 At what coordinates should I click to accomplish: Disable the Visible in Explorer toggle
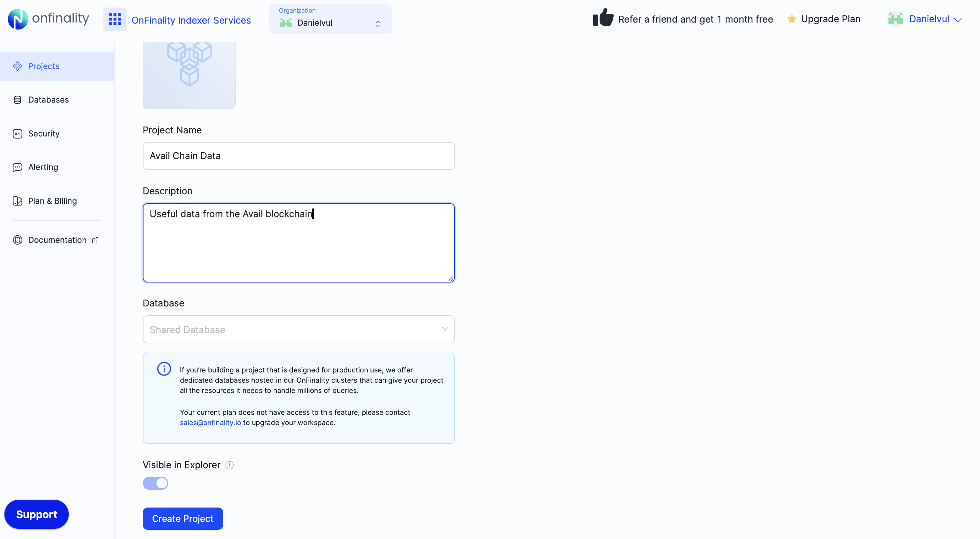(155, 483)
